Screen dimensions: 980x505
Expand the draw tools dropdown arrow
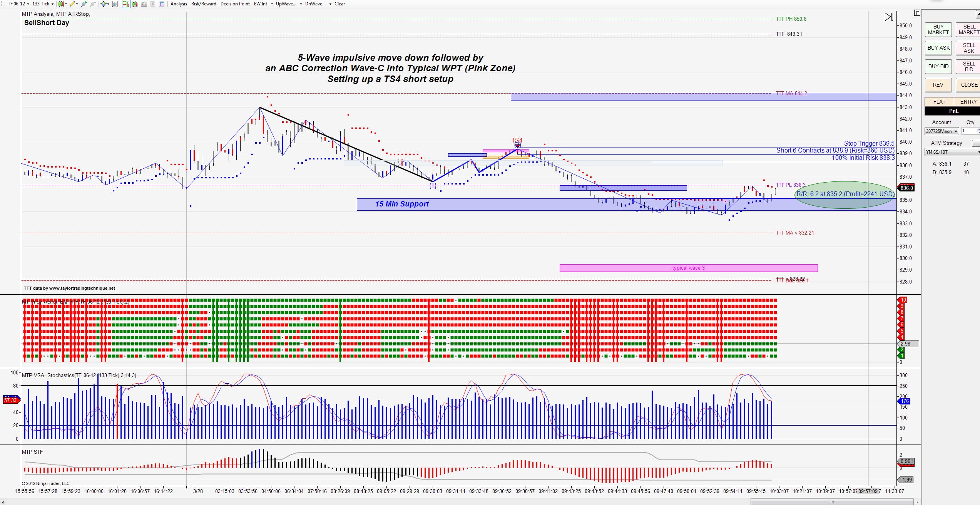tap(77, 4)
